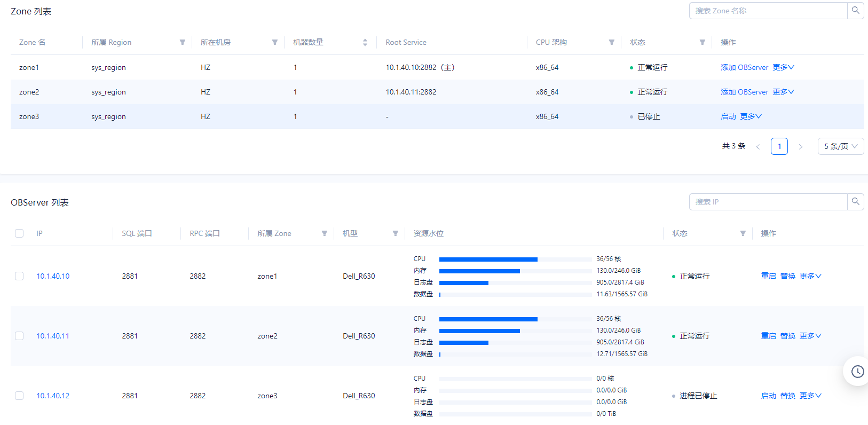This screenshot has width=868, height=425.
Task: Click the 0/0 TiB value for 10.1.40.12
Action: click(x=606, y=414)
